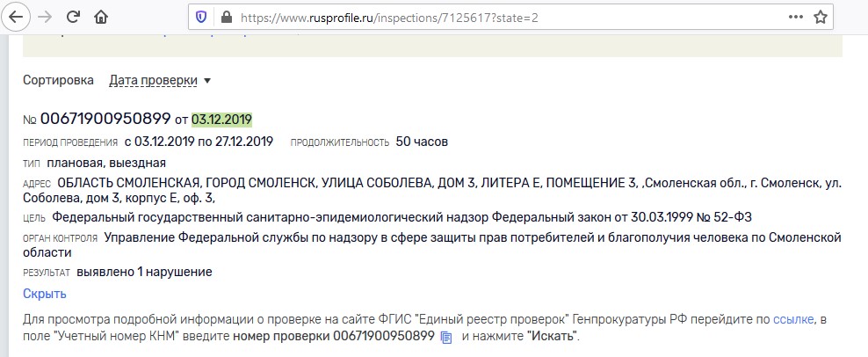Follow the ссылке link to the registry
This screenshot has height=357, width=868.
click(793, 320)
